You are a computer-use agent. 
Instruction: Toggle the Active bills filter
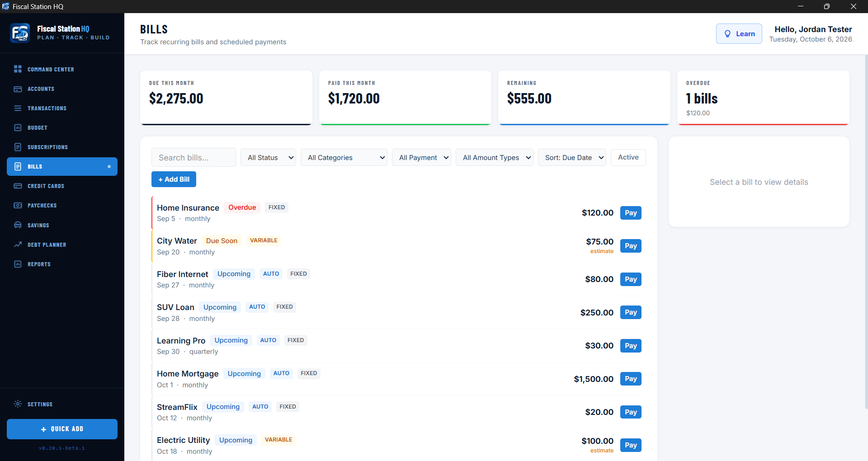point(628,157)
